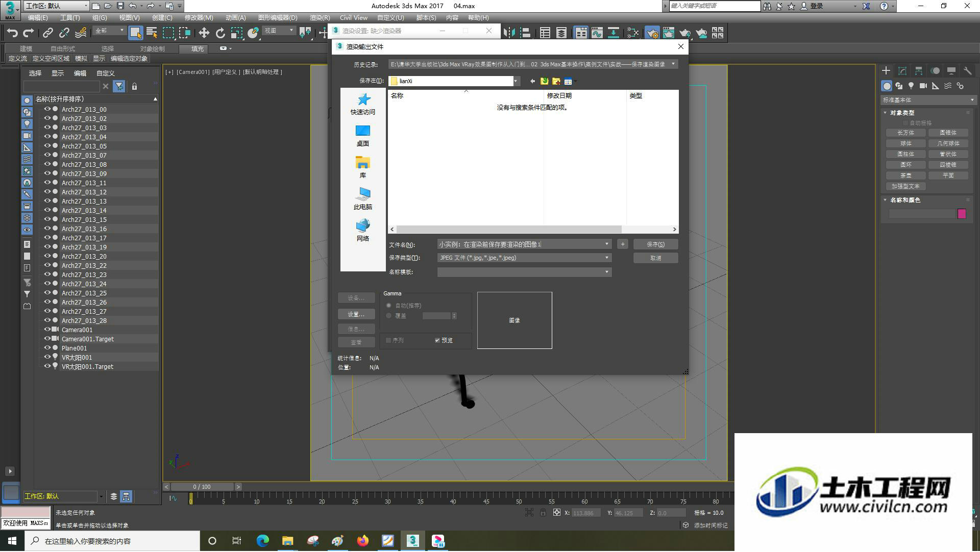This screenshot has width=980, height=552.
Task: Open the Modify panel tab
Action: [902, 71]
